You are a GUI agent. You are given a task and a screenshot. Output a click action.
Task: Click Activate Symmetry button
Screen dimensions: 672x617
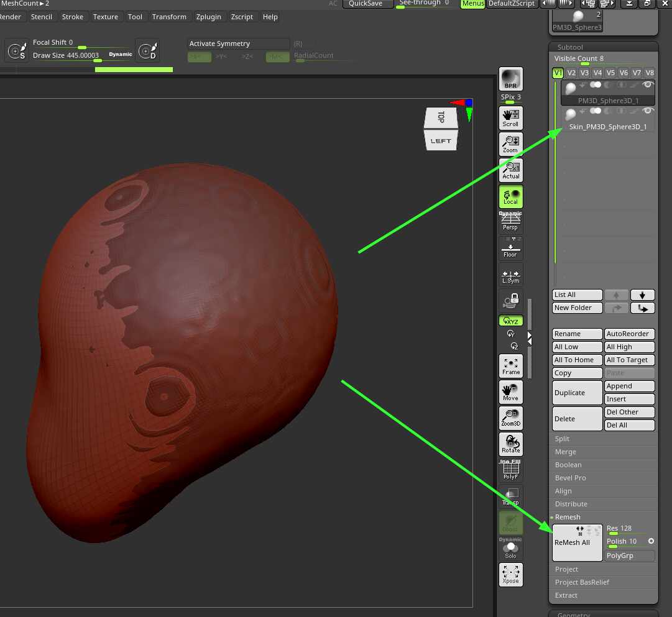tap(238, 43)
